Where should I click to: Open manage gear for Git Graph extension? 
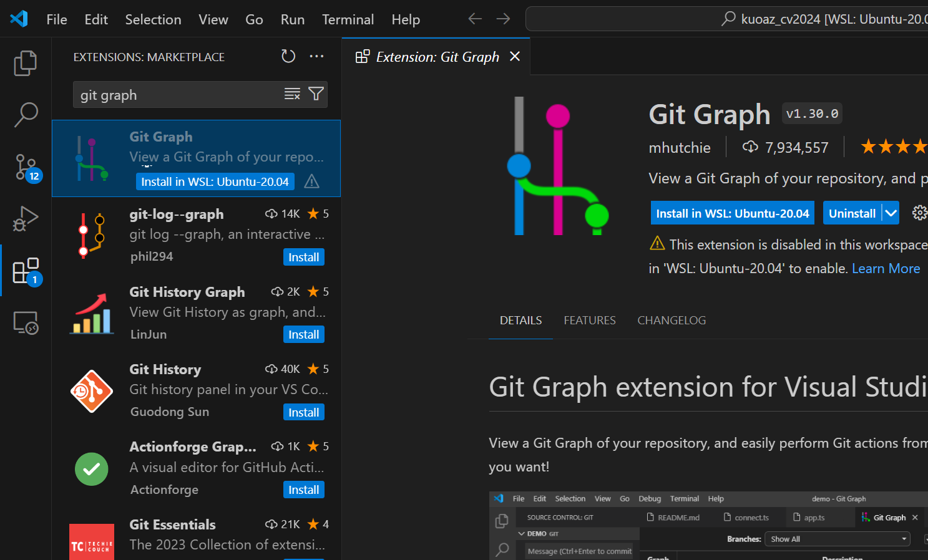(x=919, y=213)
